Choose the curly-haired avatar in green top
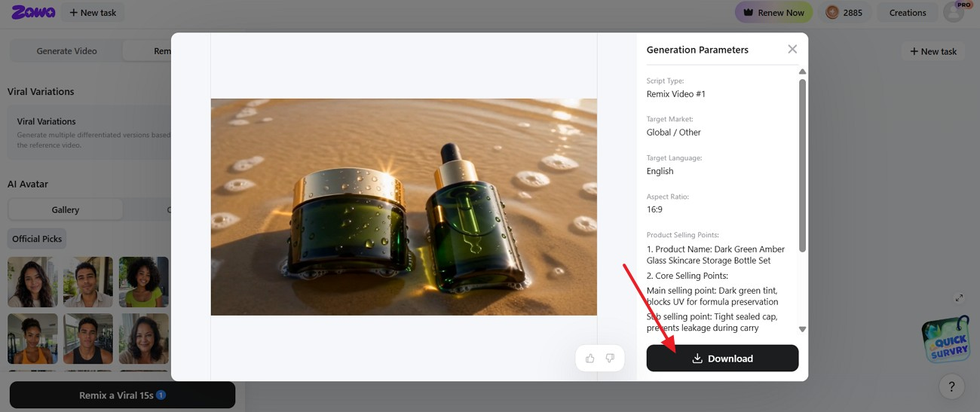The height and width of the screenshot is (412, 980). point(144,282)
